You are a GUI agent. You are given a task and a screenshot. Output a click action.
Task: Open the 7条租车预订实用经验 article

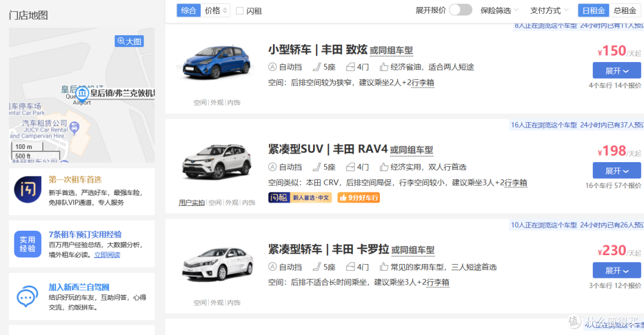[85, 234]
